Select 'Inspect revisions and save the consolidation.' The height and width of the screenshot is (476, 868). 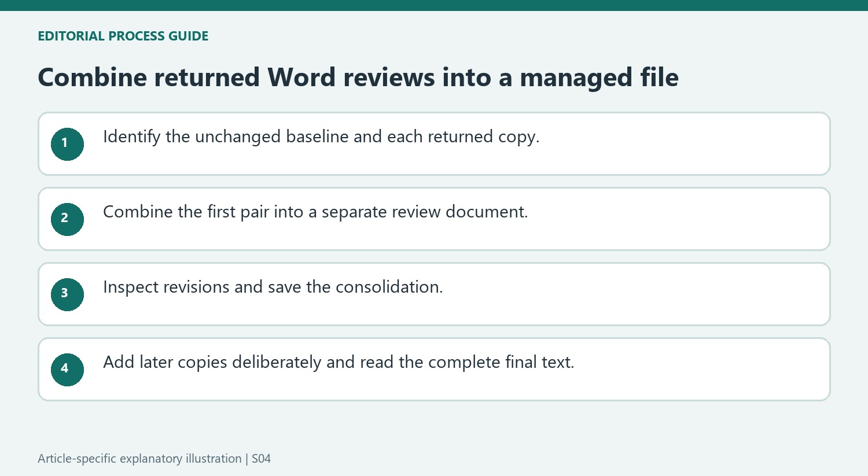273,287
